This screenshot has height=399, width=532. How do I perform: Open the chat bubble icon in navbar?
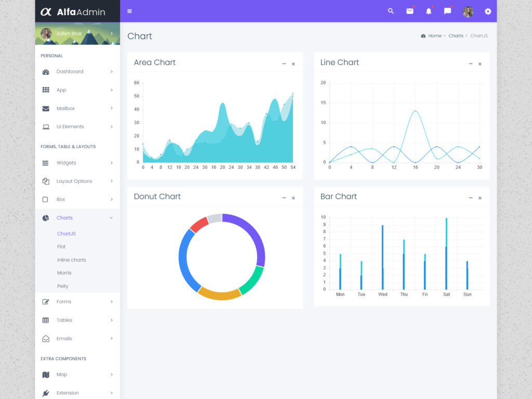(447, 11)
